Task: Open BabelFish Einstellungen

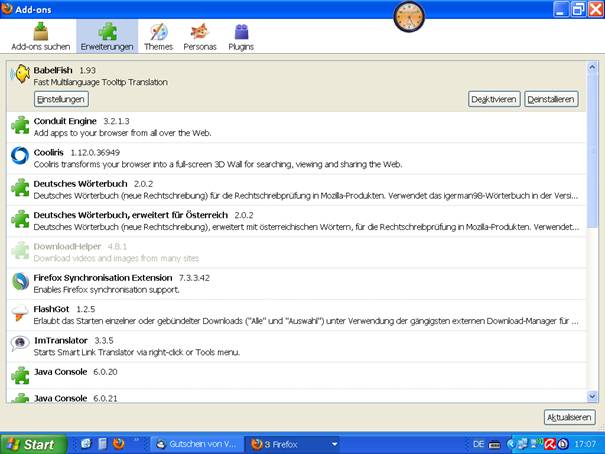Action: pyautogui.click(x=61, y=99)
